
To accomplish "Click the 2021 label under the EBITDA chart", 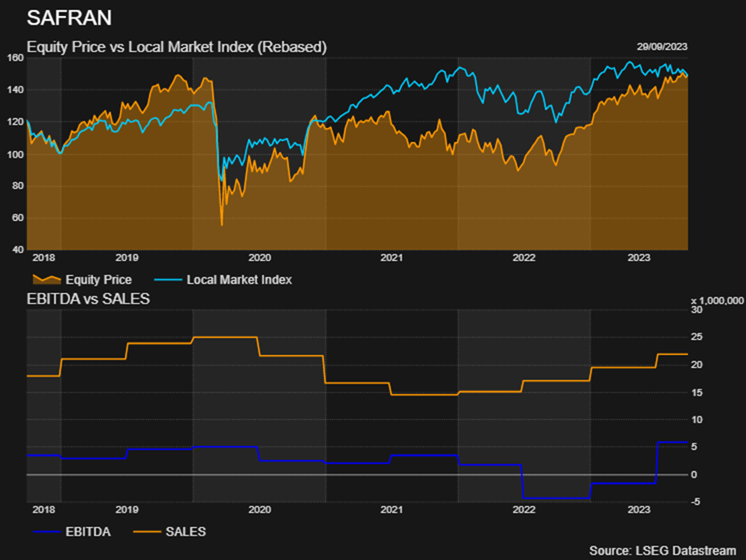I will [392, 510].
